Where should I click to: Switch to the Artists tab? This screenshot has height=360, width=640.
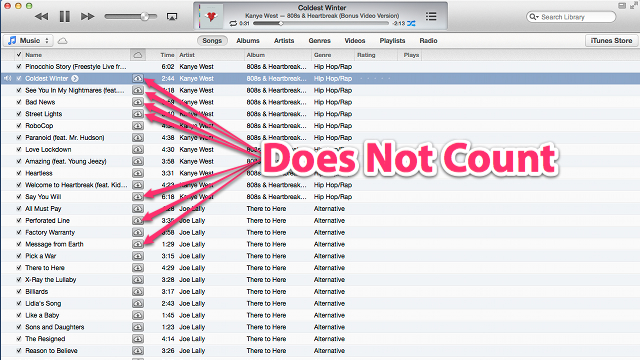284,41
